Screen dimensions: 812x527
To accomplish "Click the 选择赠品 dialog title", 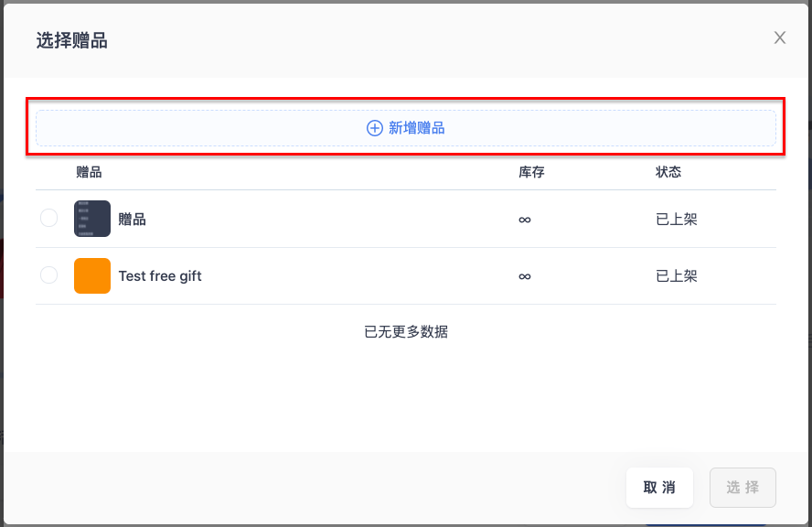I will click(x=72, y=40).
